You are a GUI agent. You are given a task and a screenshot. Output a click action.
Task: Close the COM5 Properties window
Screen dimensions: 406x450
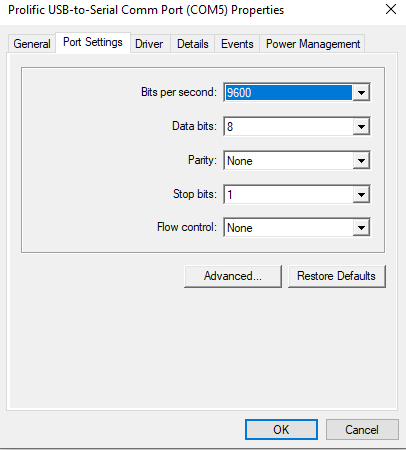(x=391, y=9)
